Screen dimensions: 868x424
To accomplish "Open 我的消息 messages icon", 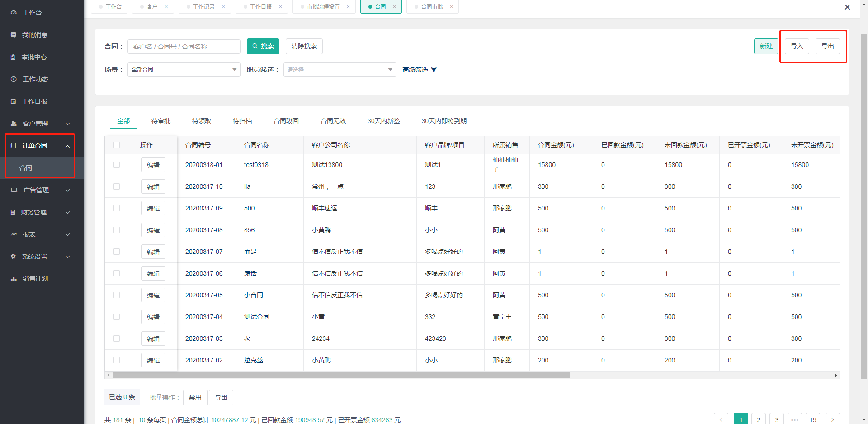I will 14,35.
